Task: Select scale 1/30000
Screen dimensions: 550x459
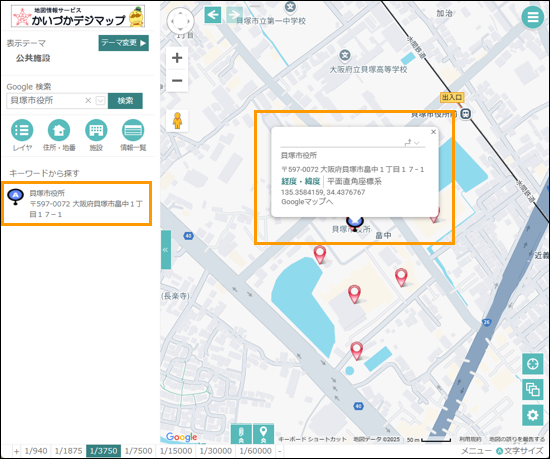Action: [216, 451]
